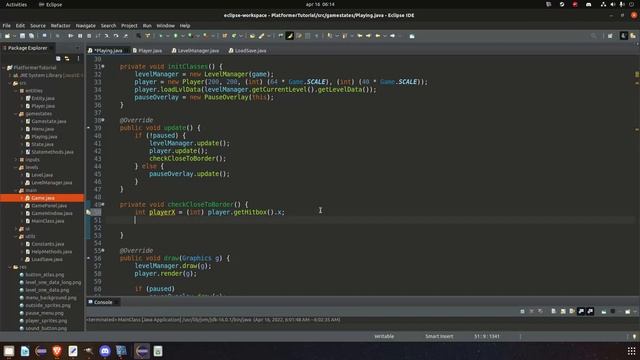Toggle Show Whitespace Characters in toolbar
640x360 pixels.
[x=316, y=36]
